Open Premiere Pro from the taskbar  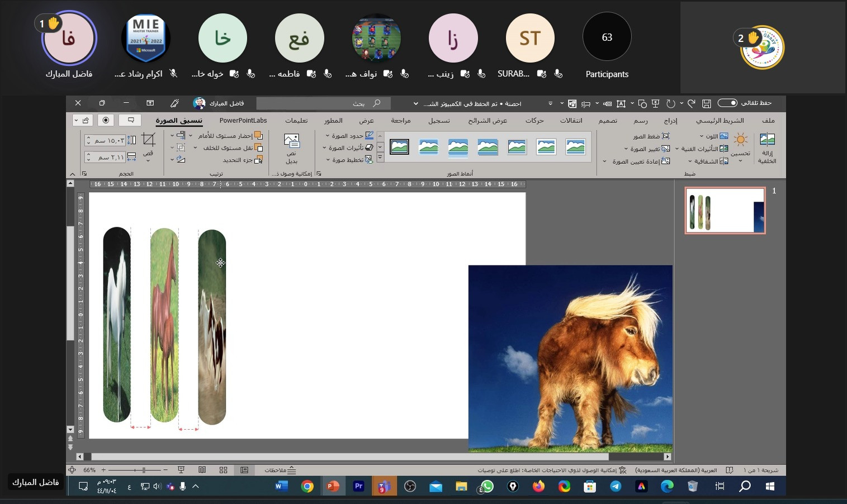pos(359,486)
